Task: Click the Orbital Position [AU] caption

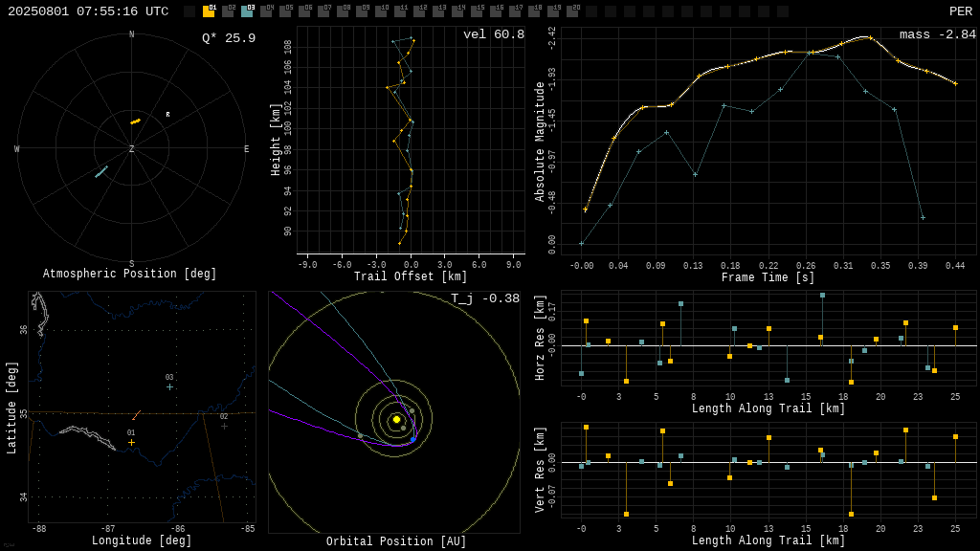Action: point(396,541)
